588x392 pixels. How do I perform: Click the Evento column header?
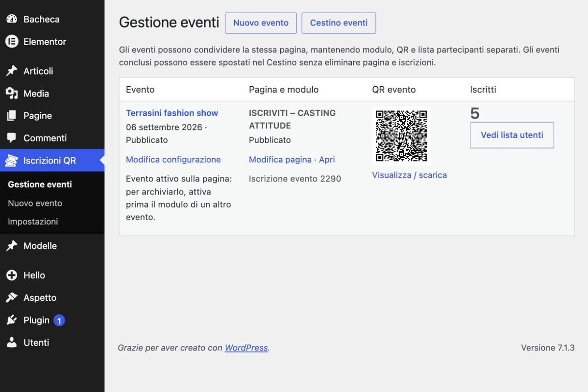[x=140, y=89]
